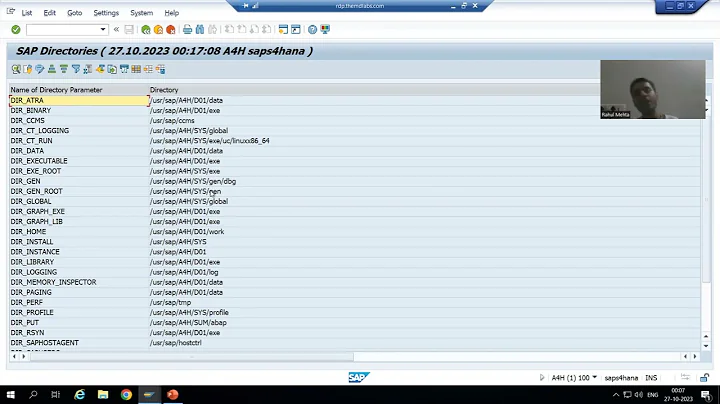Click the path /usr/sap/hostctrl

[175, 342]
